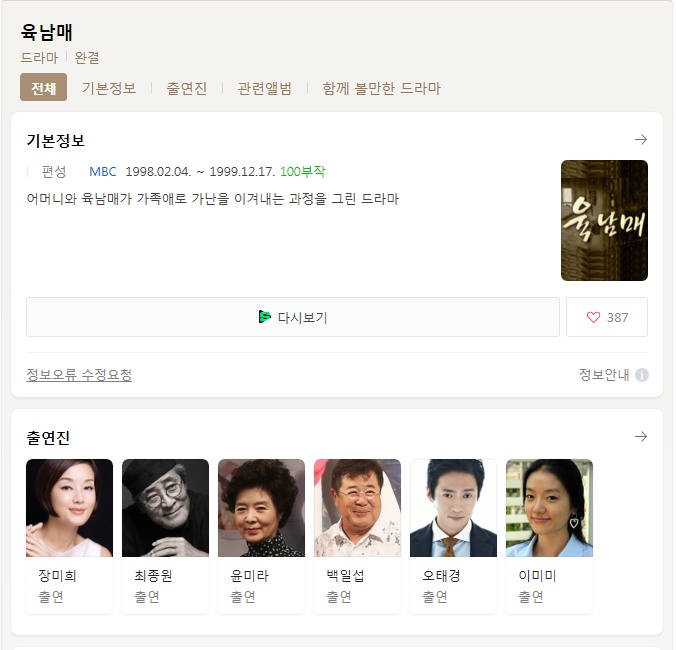Open the 기본정보 section arrow
Screen dimensions: 676x650
coord(641,140)
